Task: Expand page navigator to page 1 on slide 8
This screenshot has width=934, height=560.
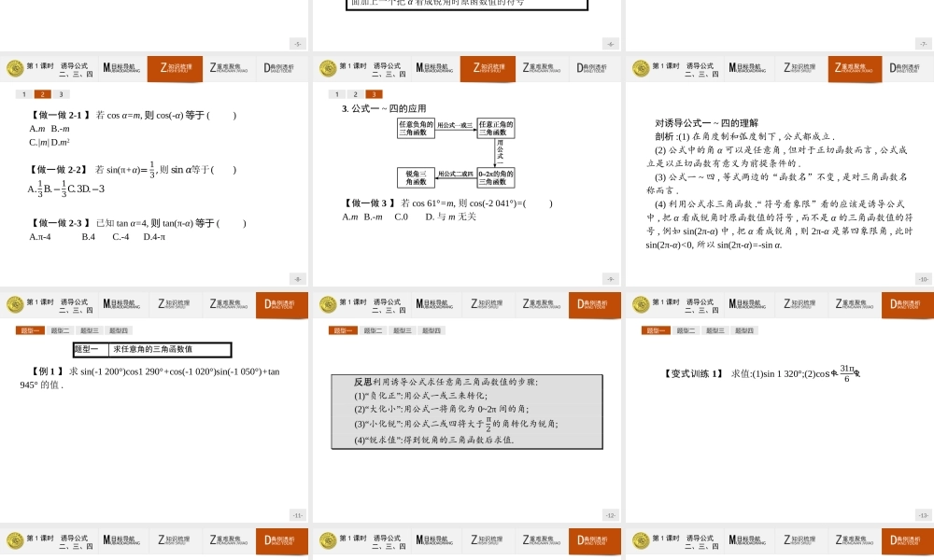Action: point(24,93)
